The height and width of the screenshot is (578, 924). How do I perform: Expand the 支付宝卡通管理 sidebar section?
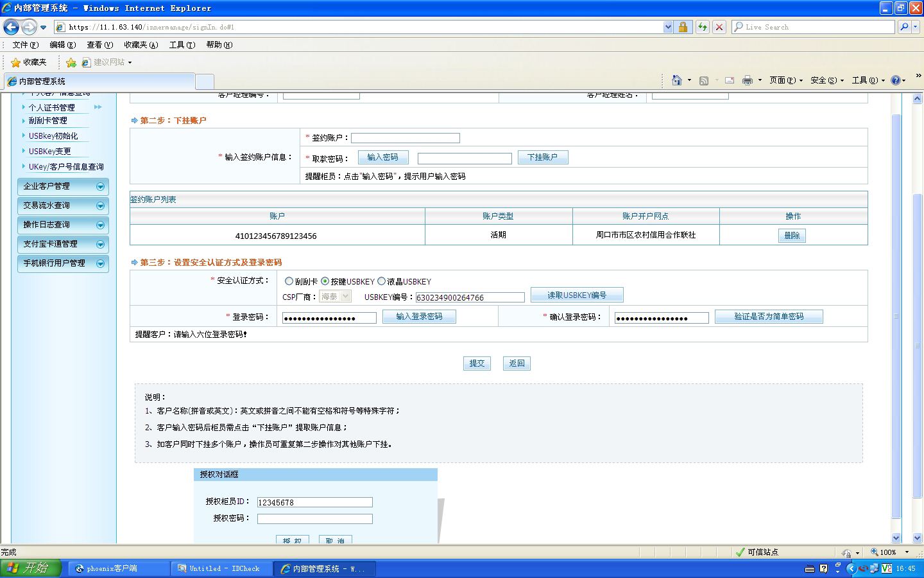[63, 244]
